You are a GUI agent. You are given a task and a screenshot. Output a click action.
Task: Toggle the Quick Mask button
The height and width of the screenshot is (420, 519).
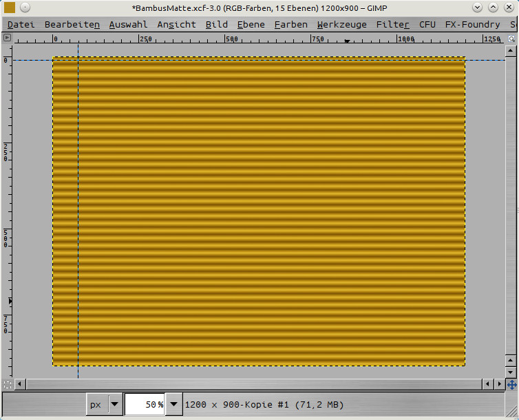[x=7, y=384]
